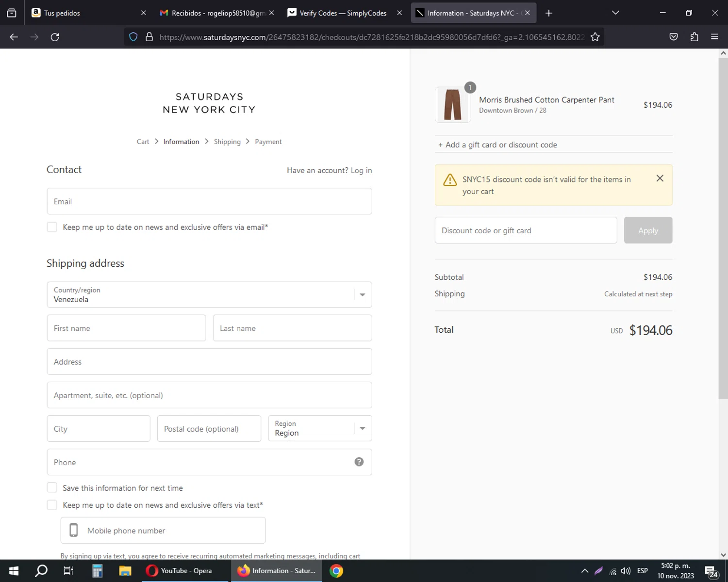Viewport: 728px width, 582px height.
Task: Focus the Mobile phone number field
Action: click(x=163, y=530)
